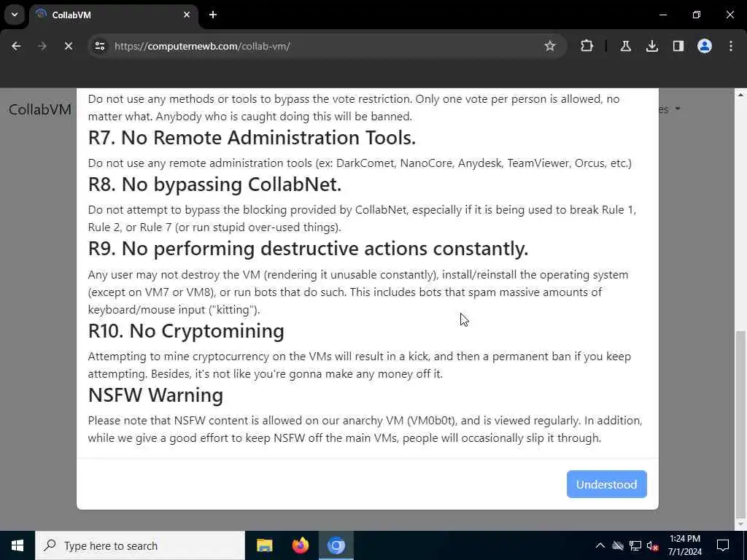Restore down the Chrome window
This screenshot has height=560, width=747.
pos(697,15)
